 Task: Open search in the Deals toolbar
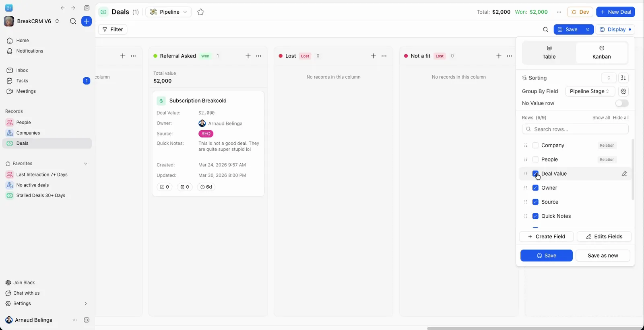click(x=545, y=29)
